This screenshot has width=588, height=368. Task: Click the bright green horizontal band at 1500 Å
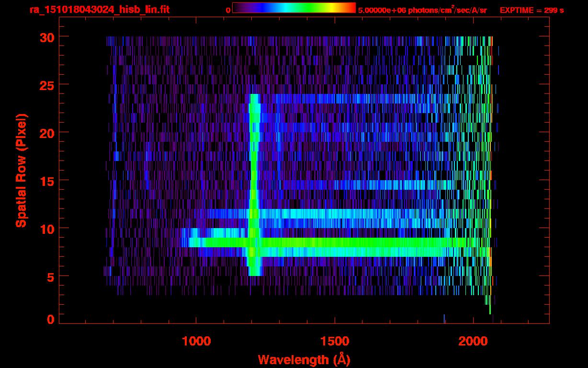tap(334, 242)
